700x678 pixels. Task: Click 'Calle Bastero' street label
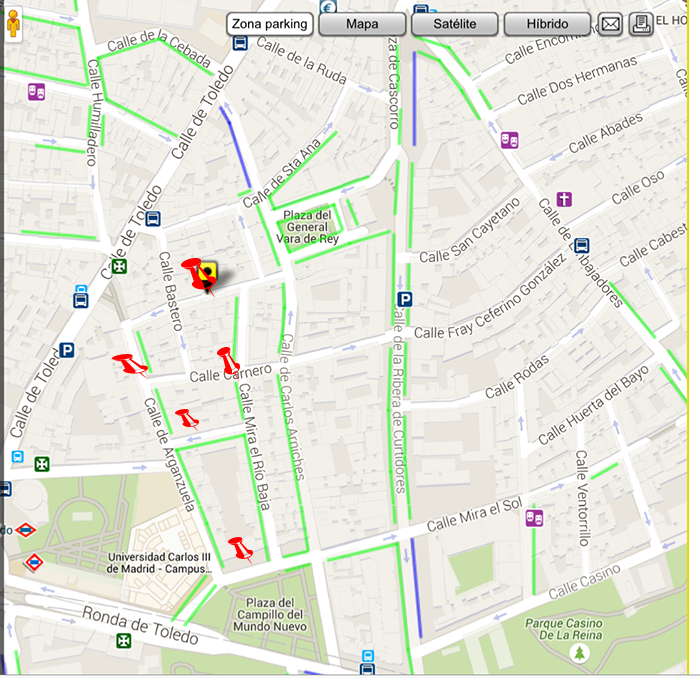point(171,291)
